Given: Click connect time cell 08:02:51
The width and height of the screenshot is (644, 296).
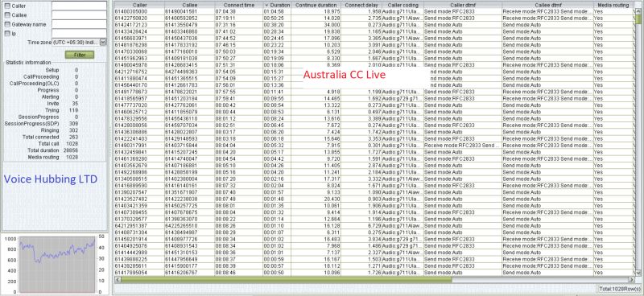Looking at the screenshot, I should coord(238,125).
